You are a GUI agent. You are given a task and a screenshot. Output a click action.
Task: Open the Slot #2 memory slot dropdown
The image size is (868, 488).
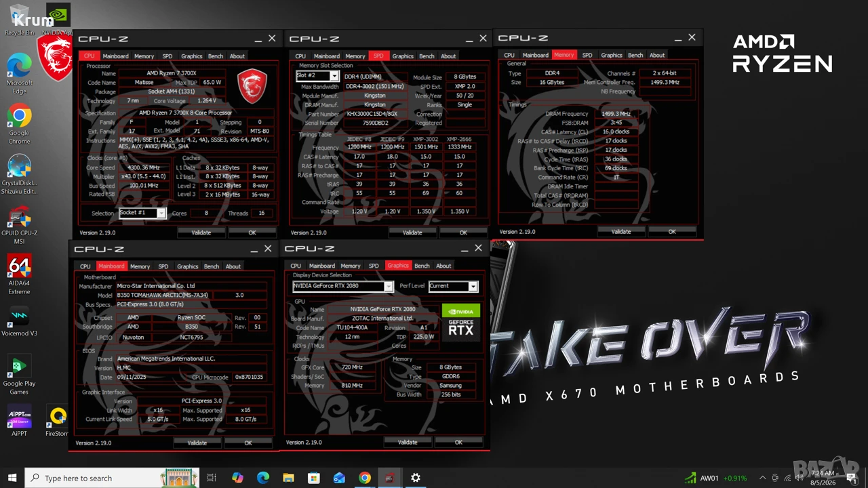coord(317,76)
